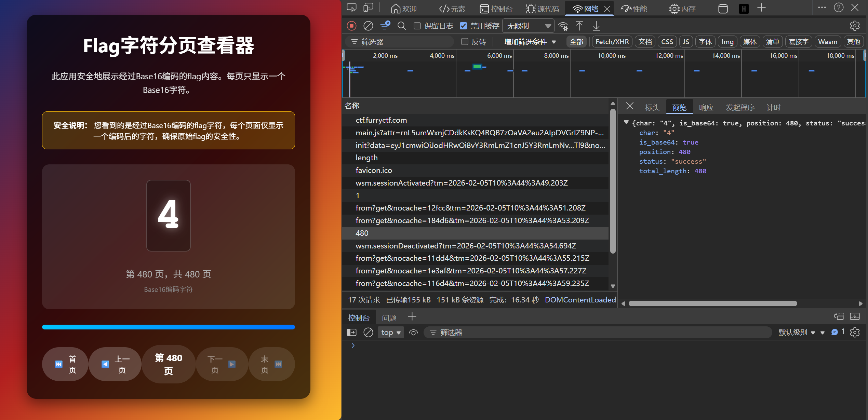
Task: Select the length request in list
Action: tap(366, 158)
